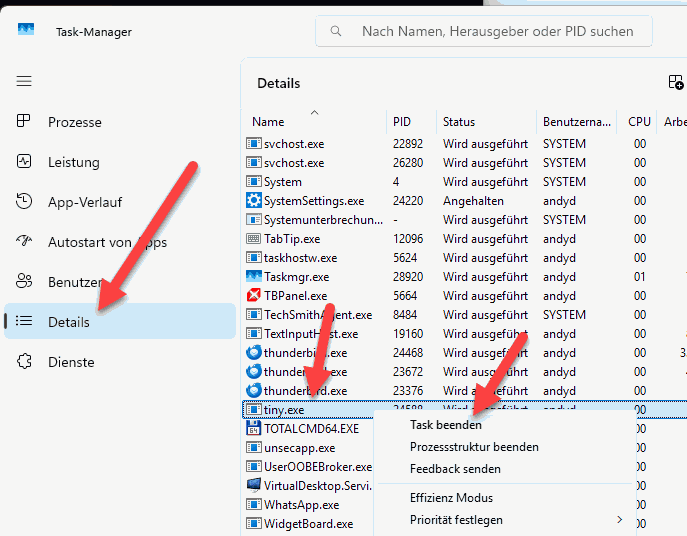The width and height of the screenshot is (687, 536).
Task: Expand the Priorität festlegen submenu arrow
Action: 620,519
